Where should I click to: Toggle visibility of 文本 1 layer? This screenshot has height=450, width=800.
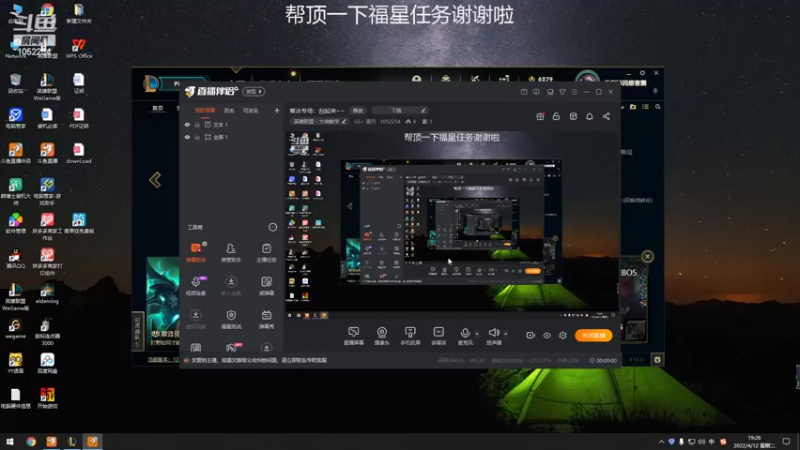point(187,124)
